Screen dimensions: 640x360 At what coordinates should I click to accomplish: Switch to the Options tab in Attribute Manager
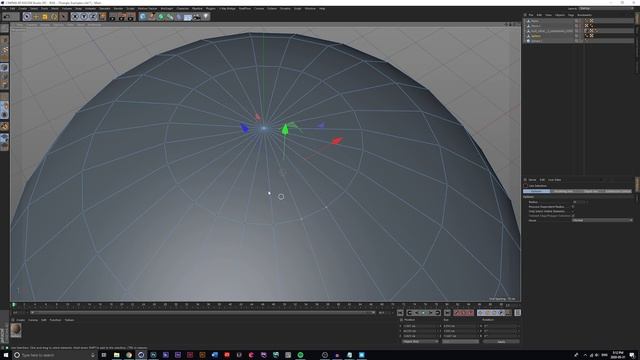click(536, 191)
